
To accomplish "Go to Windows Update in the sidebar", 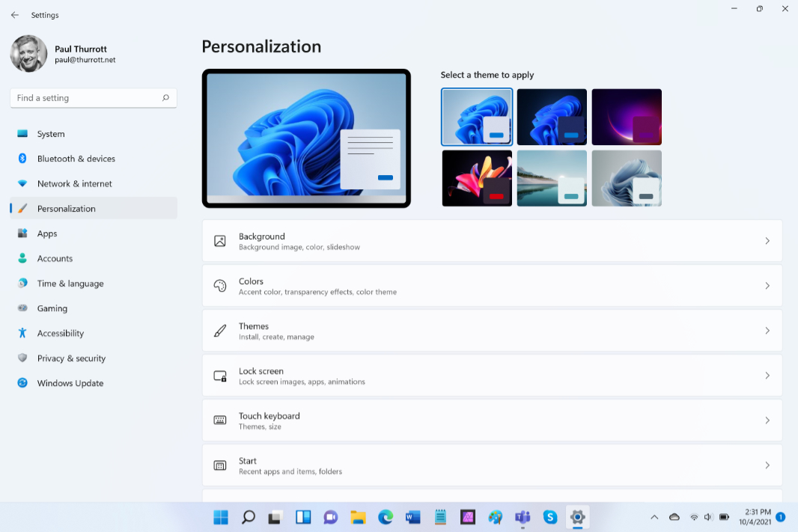I will pos(70,383).
